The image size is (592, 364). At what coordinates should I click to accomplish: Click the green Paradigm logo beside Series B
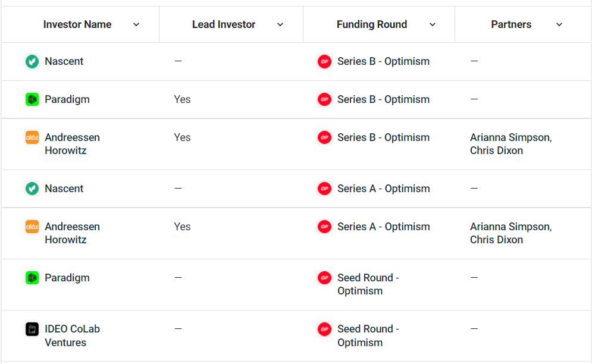point(32,99)
